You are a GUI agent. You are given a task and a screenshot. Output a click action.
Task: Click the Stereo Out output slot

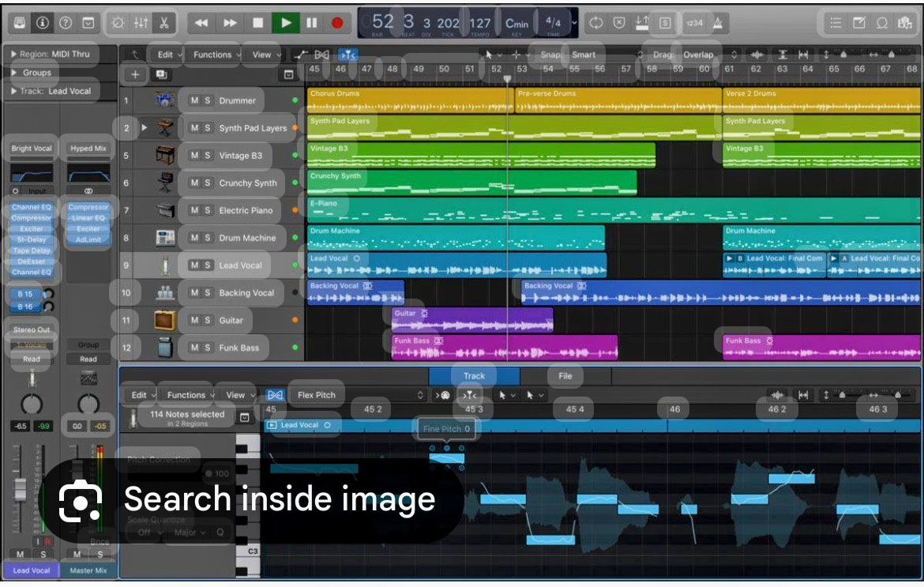[x=32, y=330]
